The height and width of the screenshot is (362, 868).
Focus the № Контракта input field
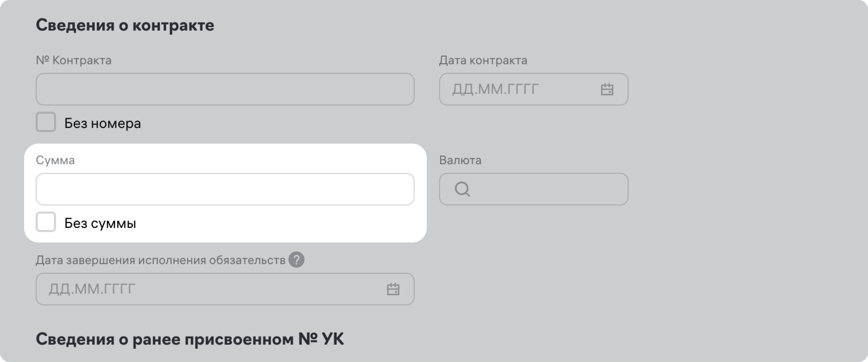click(x=225, y=89)
